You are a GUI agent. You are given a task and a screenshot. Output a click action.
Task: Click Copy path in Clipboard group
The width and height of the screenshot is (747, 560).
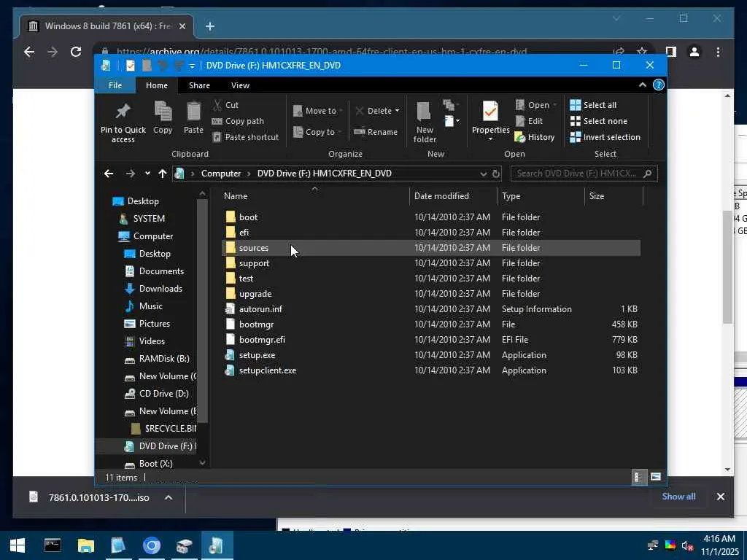[x=238, y=121]
